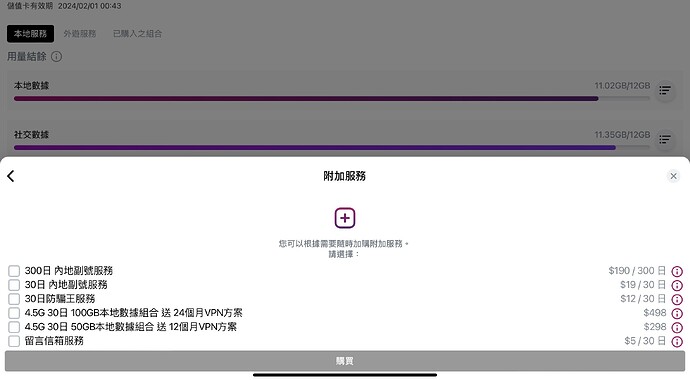Select the $19 / 30 日 price
This screenshot has height=380, width=690.
click(643, 285)
